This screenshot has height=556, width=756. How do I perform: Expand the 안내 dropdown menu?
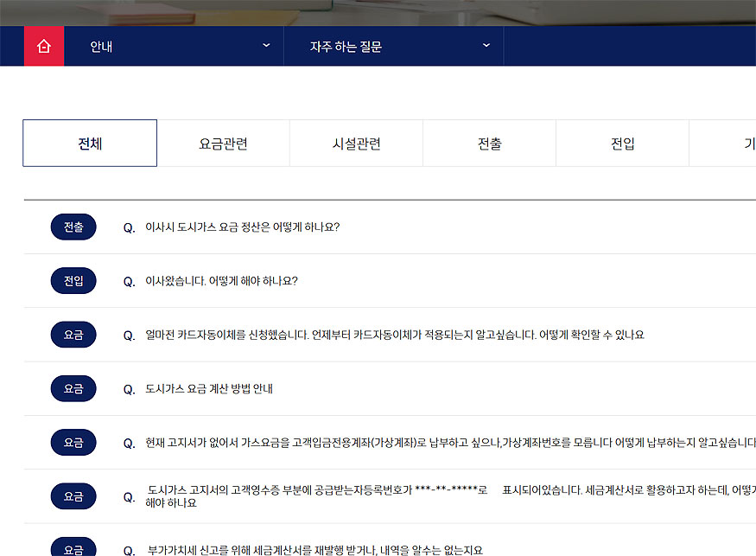[x=174, y=47]
